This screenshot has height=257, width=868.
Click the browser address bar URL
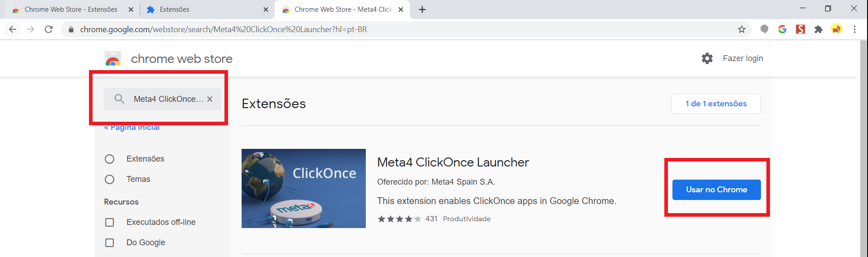[x=224, y=29]
